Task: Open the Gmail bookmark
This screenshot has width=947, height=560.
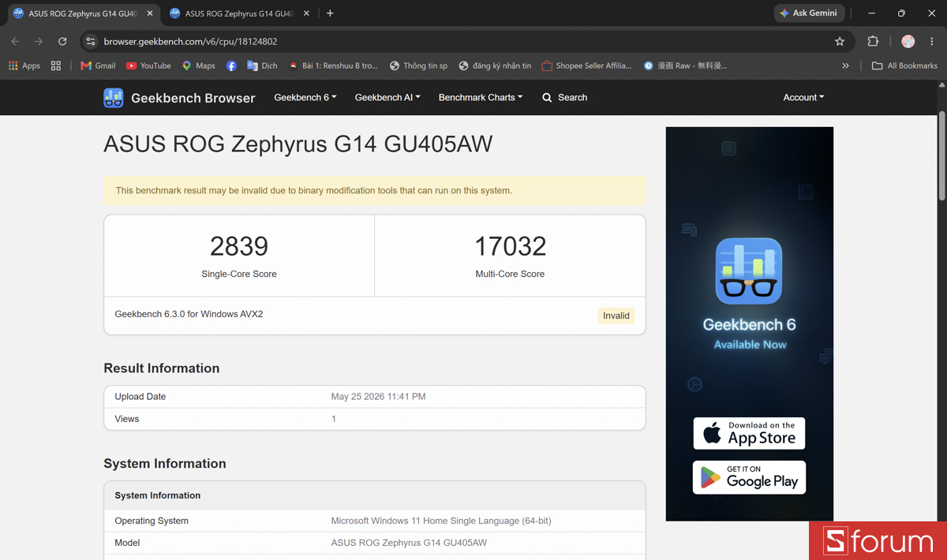Action: coord(98,65)
